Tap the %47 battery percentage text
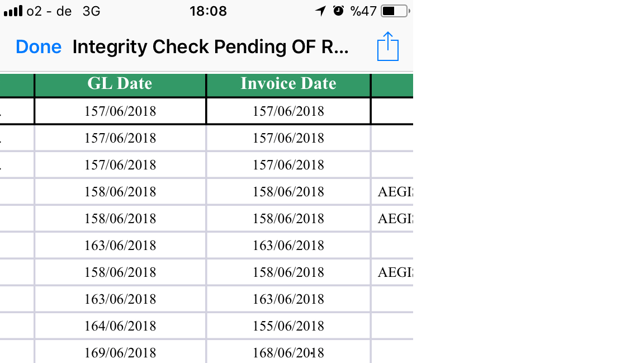This screenshot has width=644, height=363. tap(363, 11)
